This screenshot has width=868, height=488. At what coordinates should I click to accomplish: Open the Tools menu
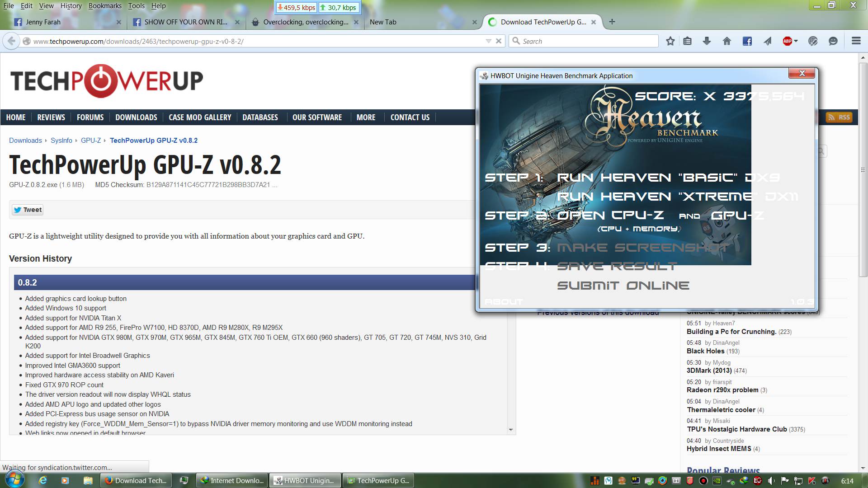click(136, 6)
